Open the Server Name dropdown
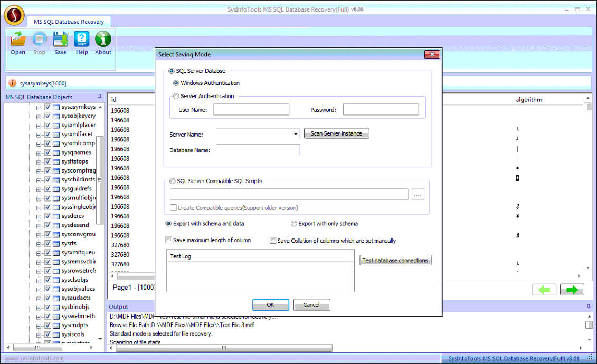 point(296,135)
